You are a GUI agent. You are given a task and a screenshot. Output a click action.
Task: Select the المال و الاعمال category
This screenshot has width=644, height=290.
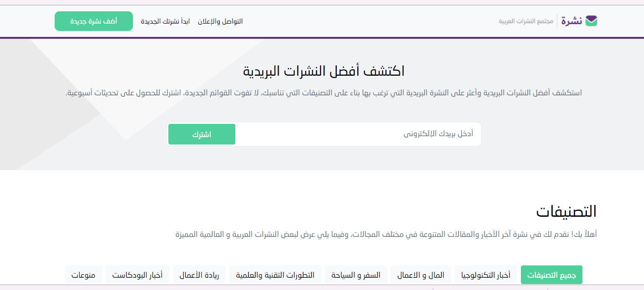[420, 275]
